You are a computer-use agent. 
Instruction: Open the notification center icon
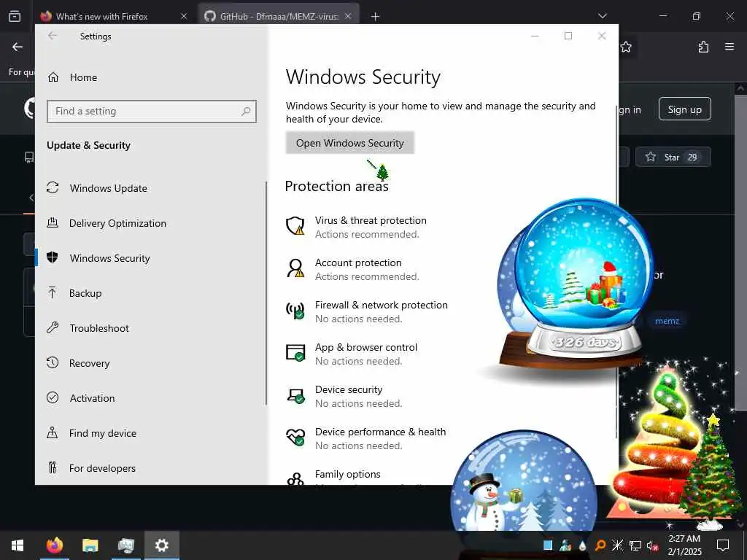tap(723, 545)
